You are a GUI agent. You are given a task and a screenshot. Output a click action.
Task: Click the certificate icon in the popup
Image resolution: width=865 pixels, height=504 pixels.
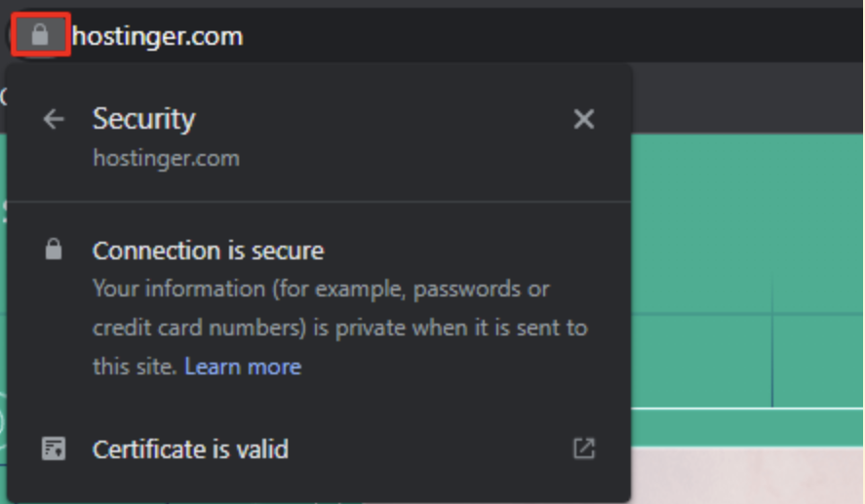(x=54, y=448)
